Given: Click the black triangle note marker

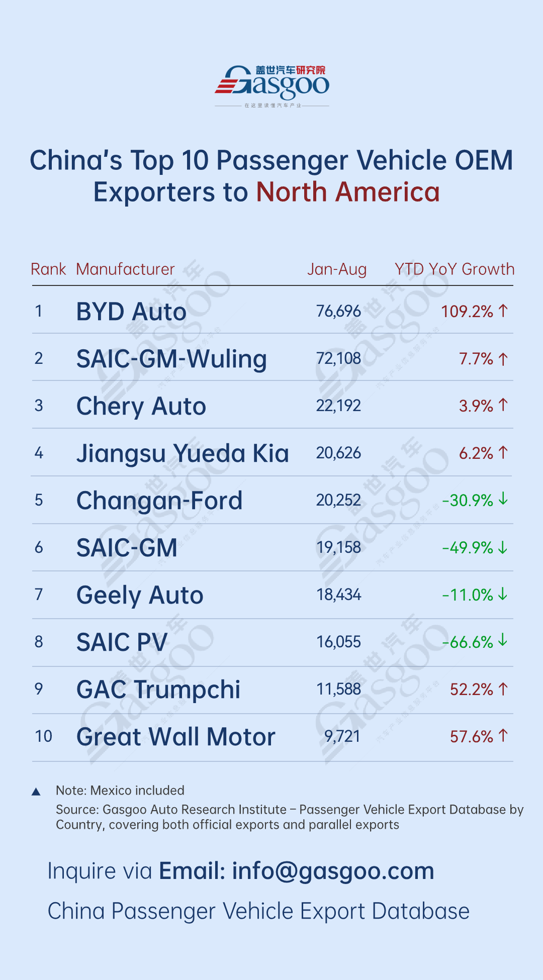Looking at the screenshot, I should 36,792.
